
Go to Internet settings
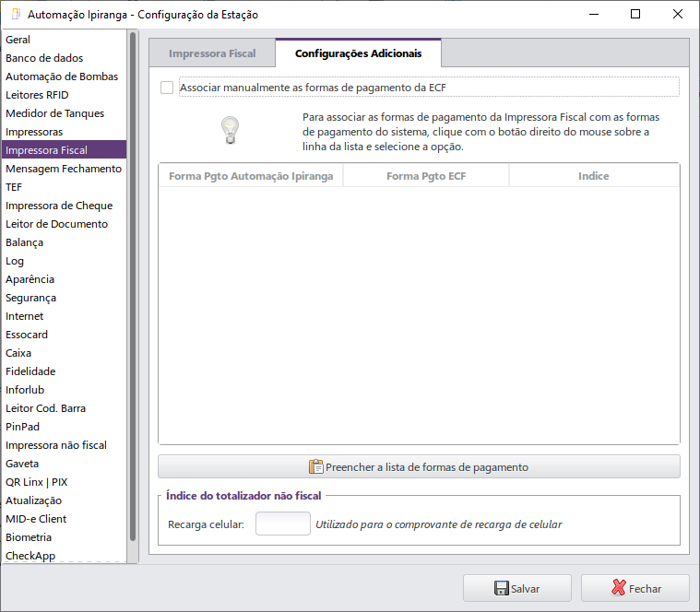pyautogui.click(x=64, y=316)
